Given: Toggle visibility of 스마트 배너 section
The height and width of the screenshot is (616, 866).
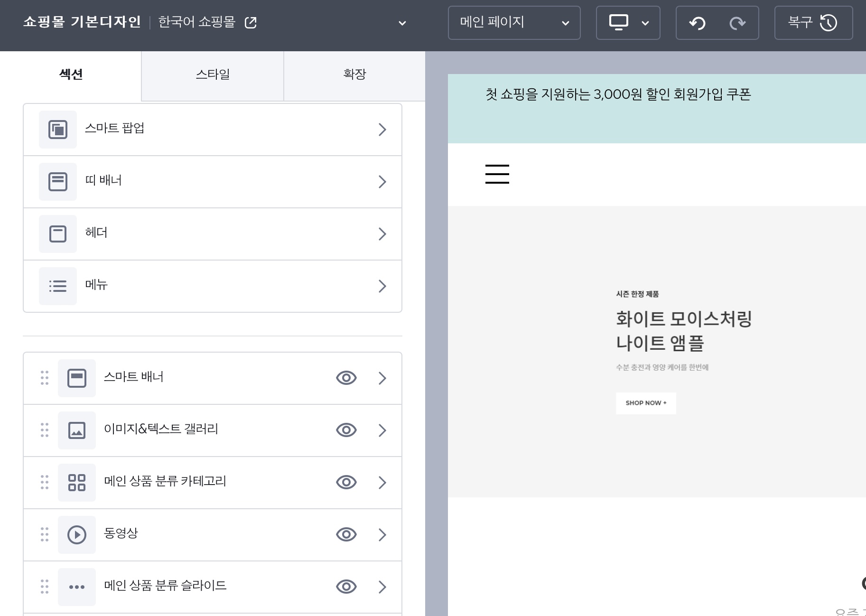Looking at the screenshot, I should [x=346, y=378].
